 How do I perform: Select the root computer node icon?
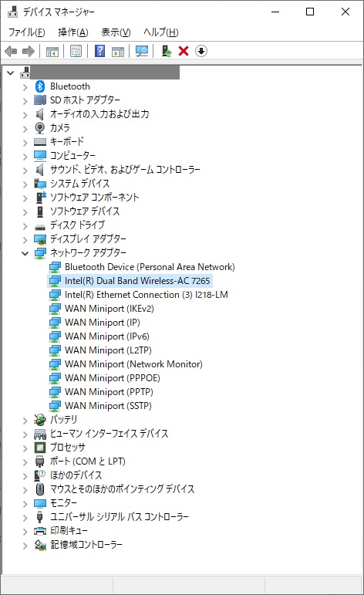click(x=25, y=73)
